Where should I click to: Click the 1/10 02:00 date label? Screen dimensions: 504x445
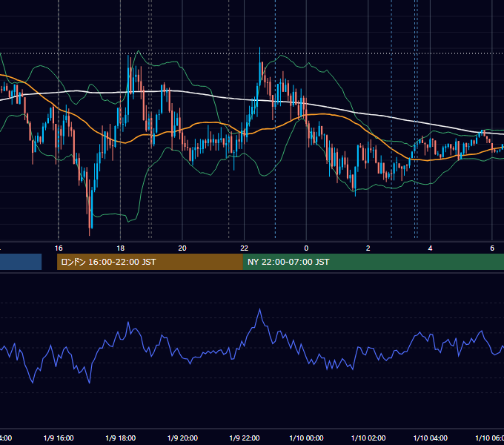point(368,438)
